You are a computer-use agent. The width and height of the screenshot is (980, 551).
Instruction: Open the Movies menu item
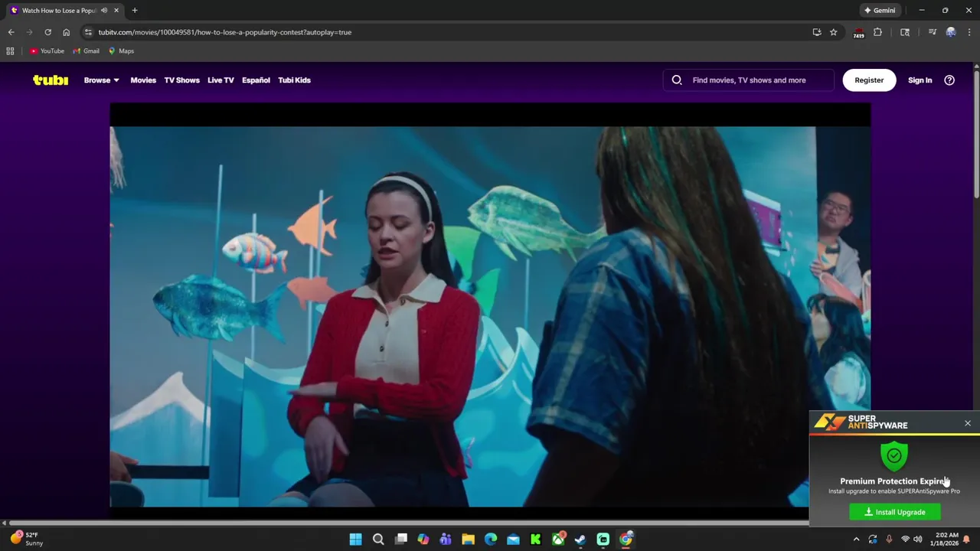[x=143, y=80]
